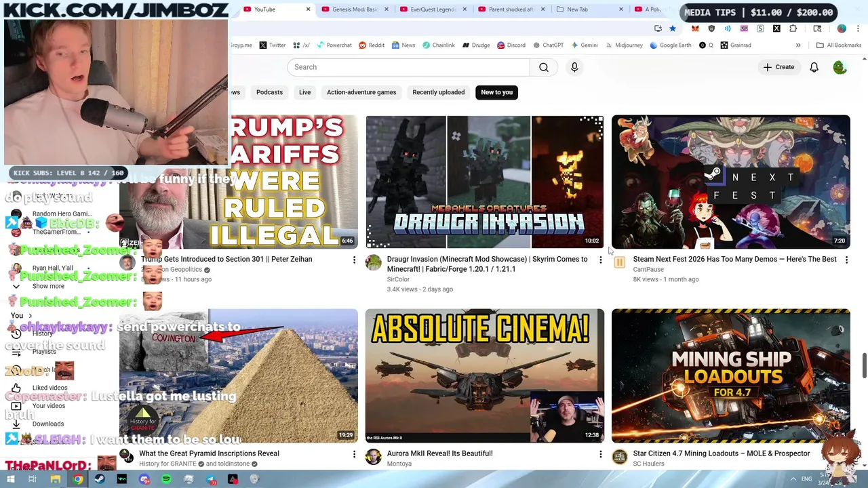Screen dimensions: 868x488
Task: Open the Chainlink bookmark
Action: click(x=438, y=45)
